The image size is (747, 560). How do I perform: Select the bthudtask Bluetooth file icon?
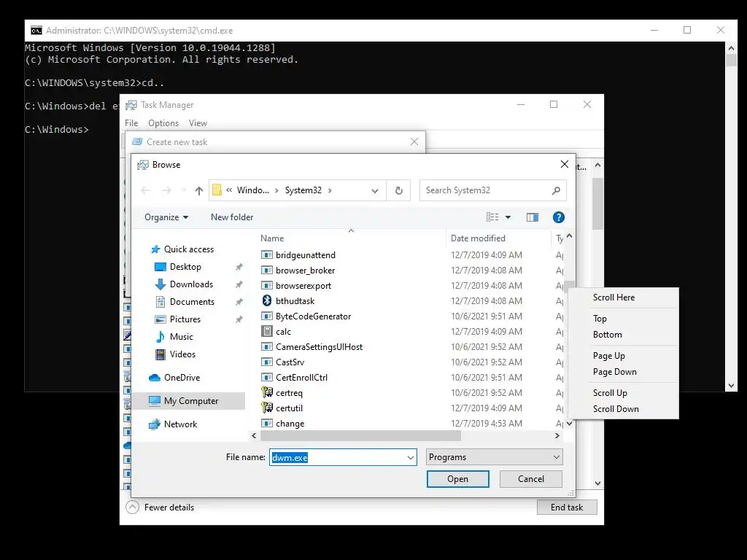pyautogui.click(x=267, y=300)
